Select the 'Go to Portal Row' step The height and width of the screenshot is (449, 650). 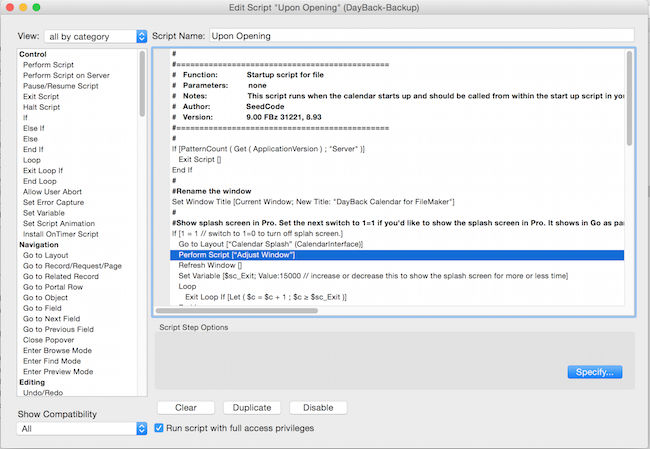pyautogui.click(x=53, y=287)
